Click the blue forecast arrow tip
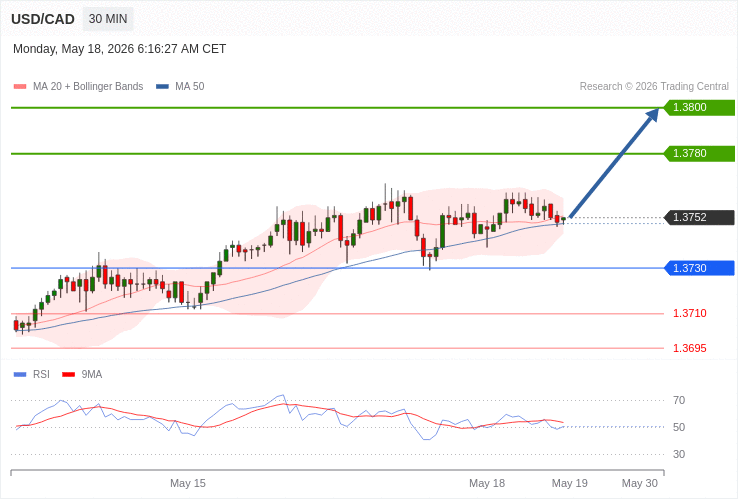 654,113
